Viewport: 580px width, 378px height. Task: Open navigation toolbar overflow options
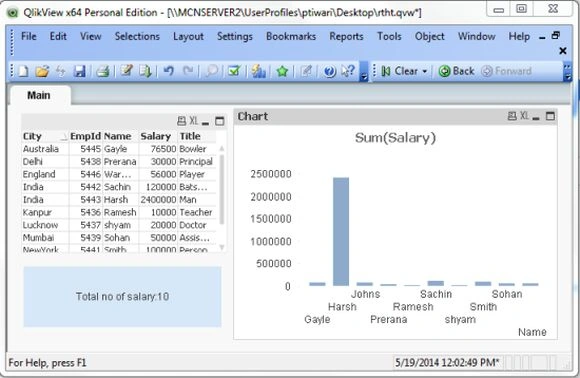[567, 72]
